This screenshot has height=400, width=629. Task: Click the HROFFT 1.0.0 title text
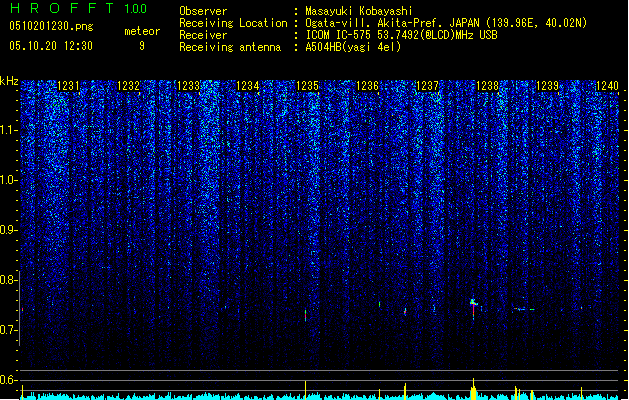click(79, 8)
